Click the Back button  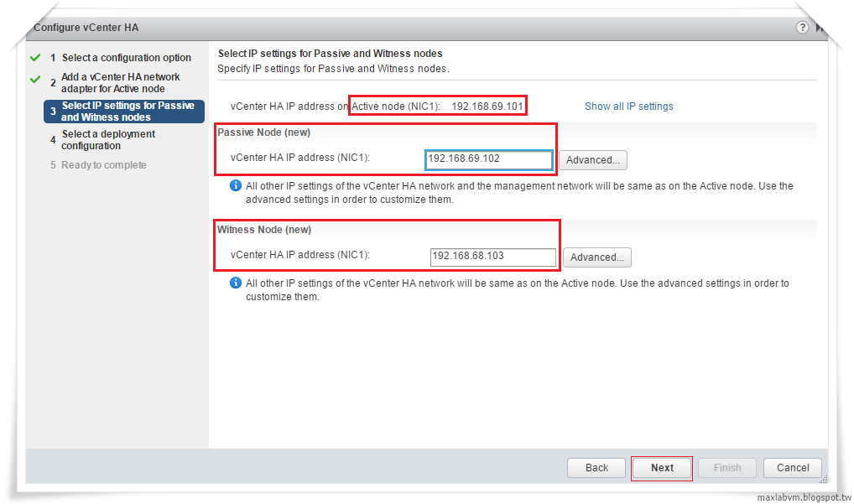[x=596, y=468]
